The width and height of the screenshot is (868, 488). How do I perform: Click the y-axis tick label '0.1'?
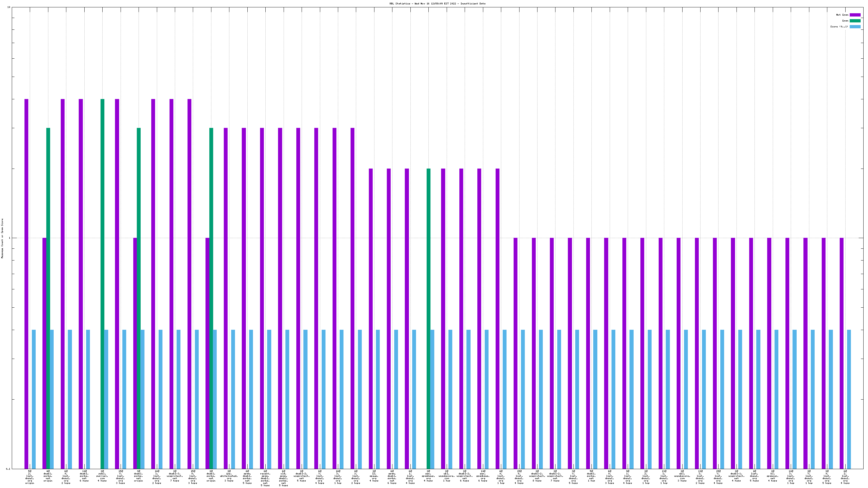click(x=8, y=469)
